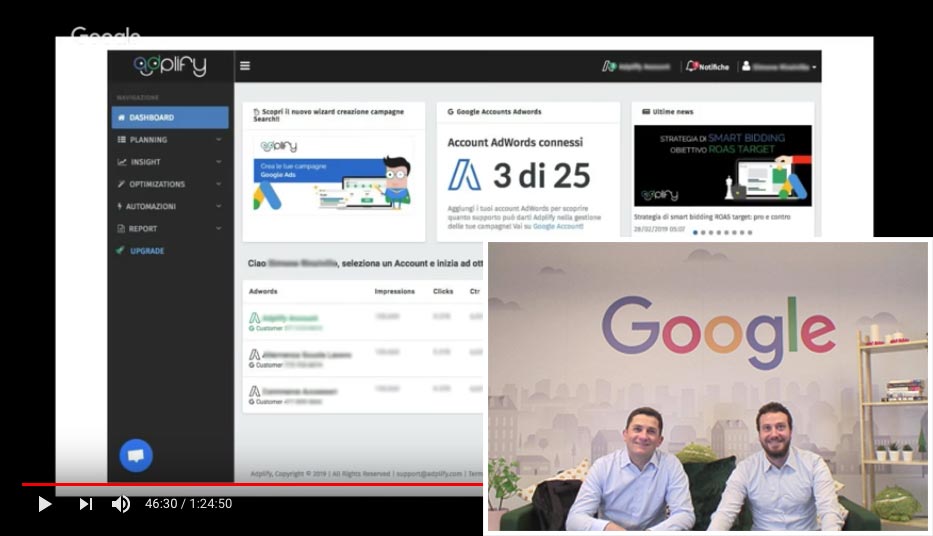Click the Impressions column header
The image size is (933, 536).
click(395, 291)
